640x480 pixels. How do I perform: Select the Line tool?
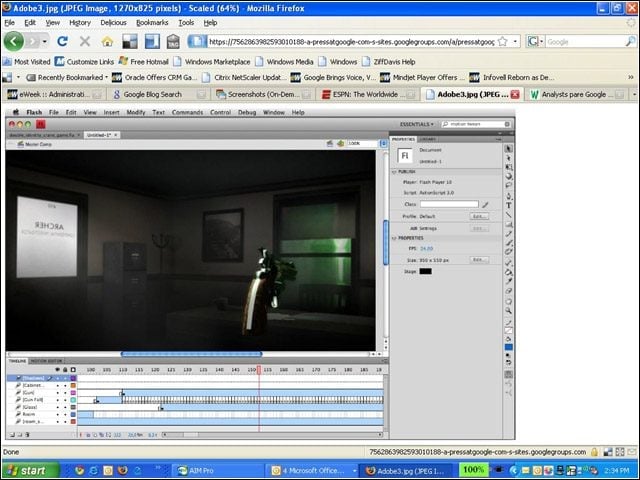pyautogui.click(x=509, y=215)
